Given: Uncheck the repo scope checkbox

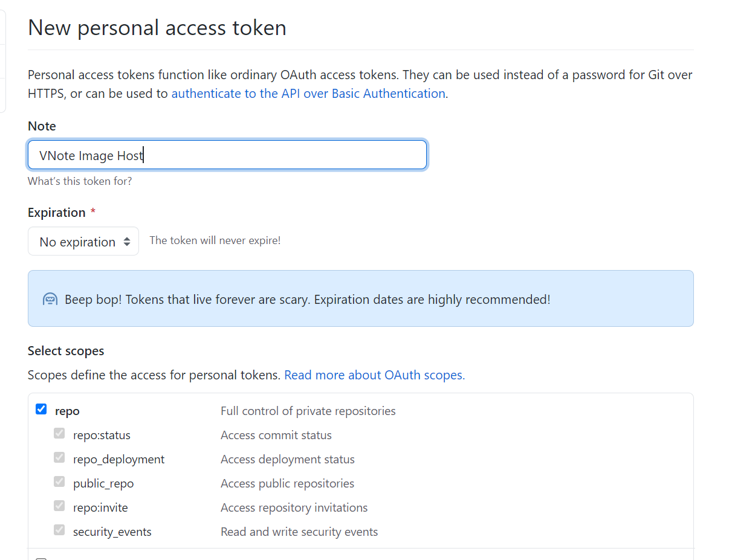Looking at the screenshot, I should pyautogui.click(x=41, y=410).
